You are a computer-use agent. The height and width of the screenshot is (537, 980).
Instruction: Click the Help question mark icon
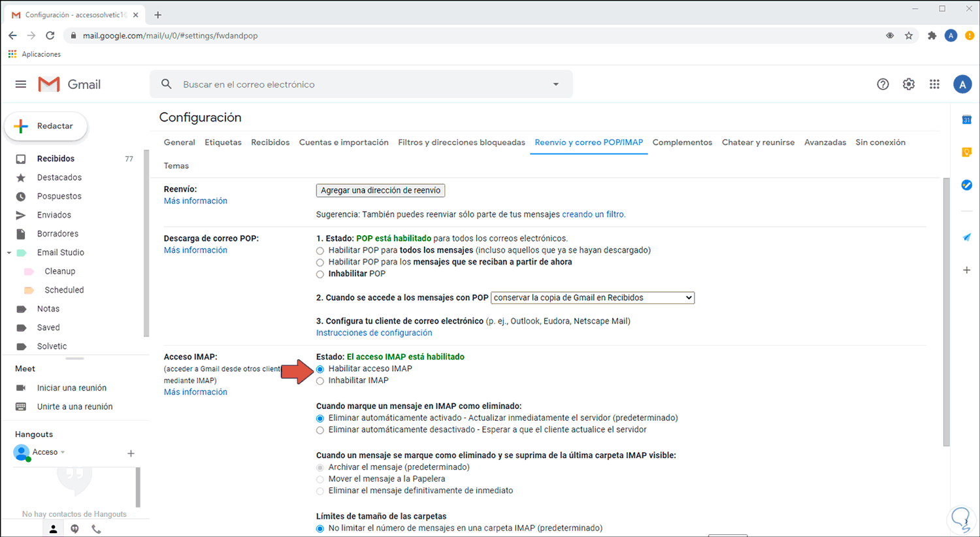point(883,84)
